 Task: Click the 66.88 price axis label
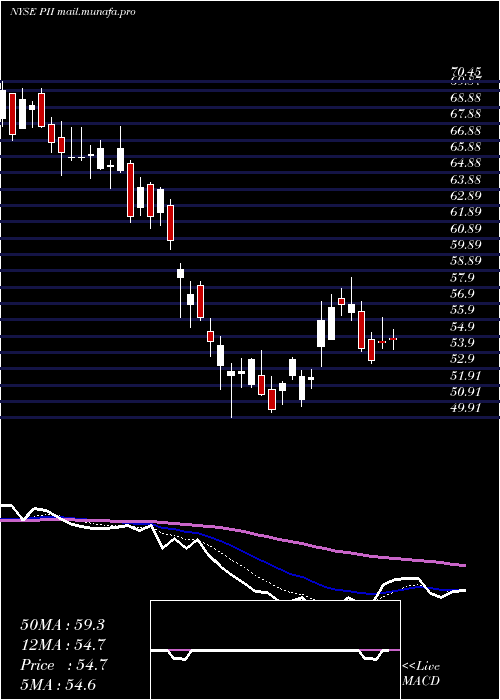point(466,130)
